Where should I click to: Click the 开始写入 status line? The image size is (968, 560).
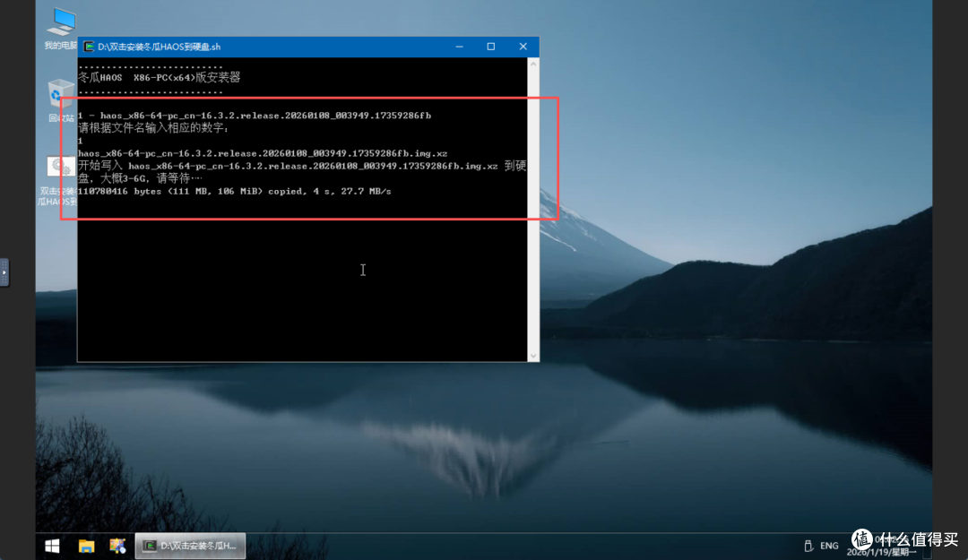tap(302, 166)
